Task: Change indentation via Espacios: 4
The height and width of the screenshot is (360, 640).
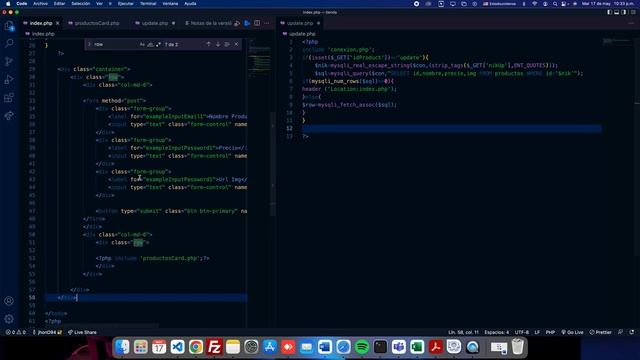Action: 497,332
